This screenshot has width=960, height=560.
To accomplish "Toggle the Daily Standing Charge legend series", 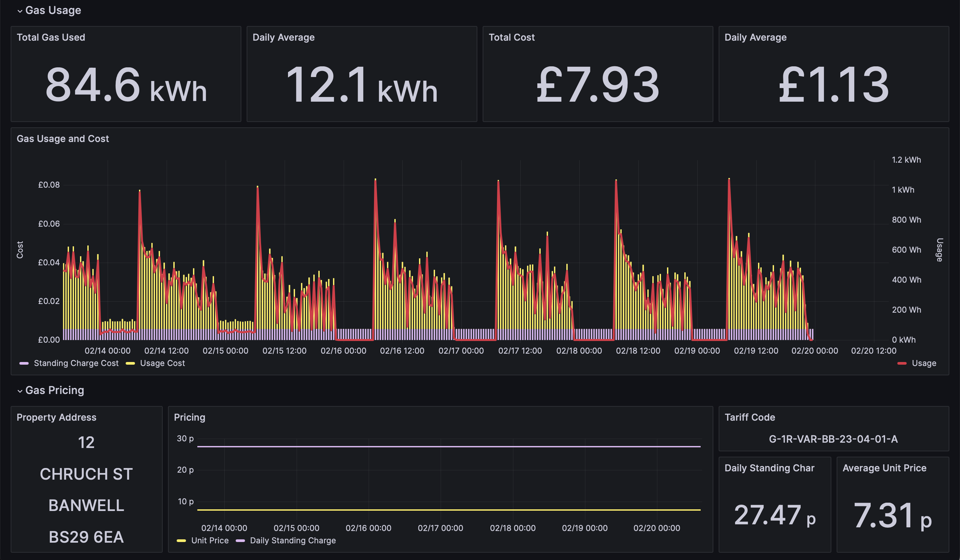I will [293, 540].
